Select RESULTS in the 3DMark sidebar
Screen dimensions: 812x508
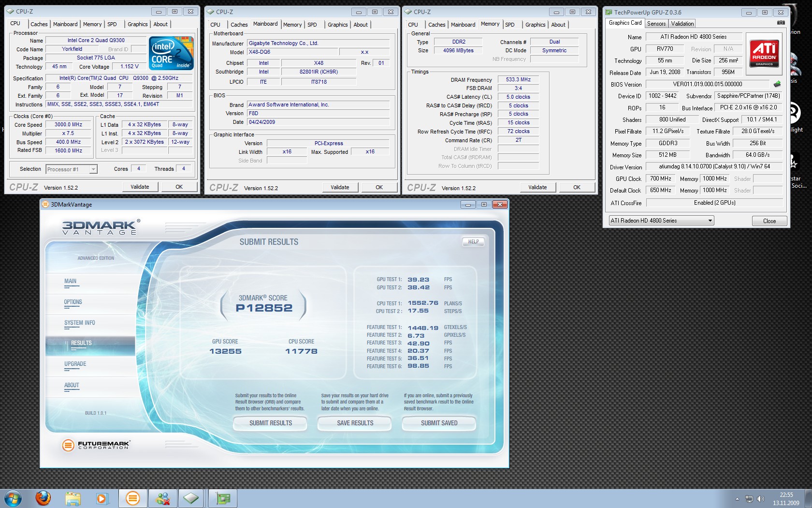coord(90,345)
